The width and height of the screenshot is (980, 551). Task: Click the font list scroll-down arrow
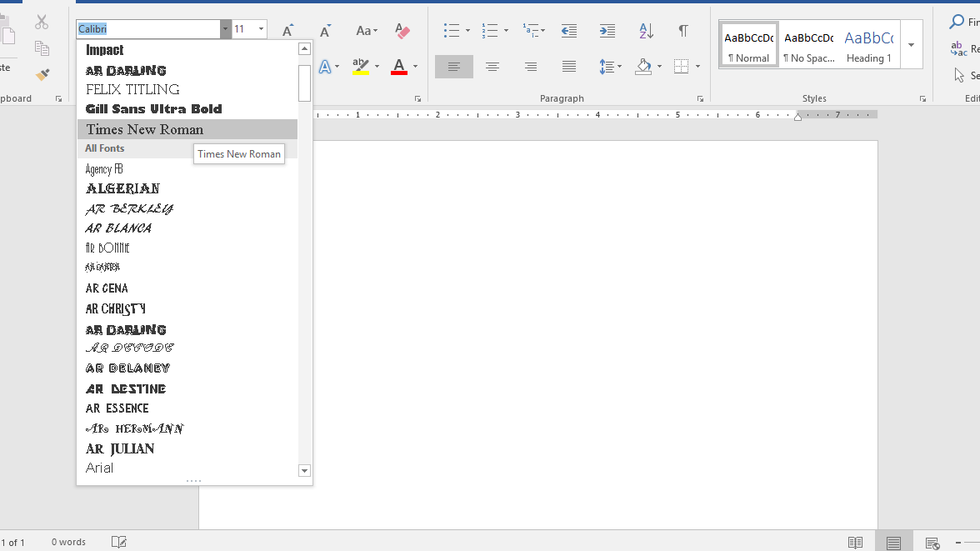(304, 471)
